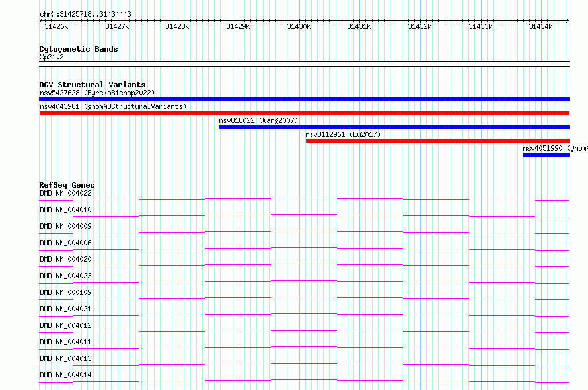
Task: Select the Xp21.2 band label
Action: (x=52, y=57)
